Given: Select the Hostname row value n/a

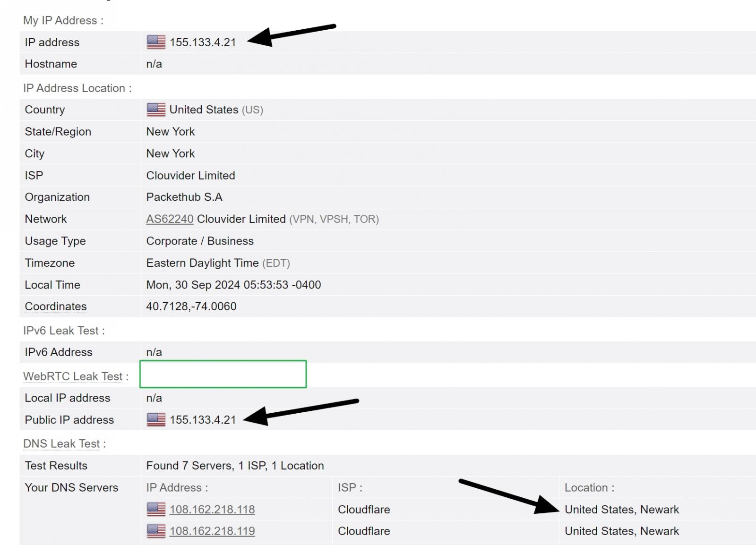Looking at the screenshot, I should (154, 64).
